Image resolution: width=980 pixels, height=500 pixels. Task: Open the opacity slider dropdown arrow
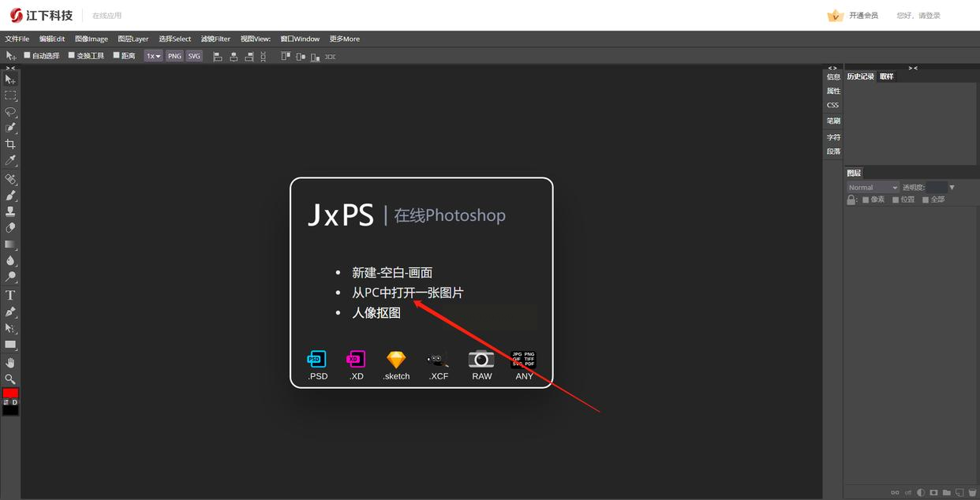(x=952, y=188)
